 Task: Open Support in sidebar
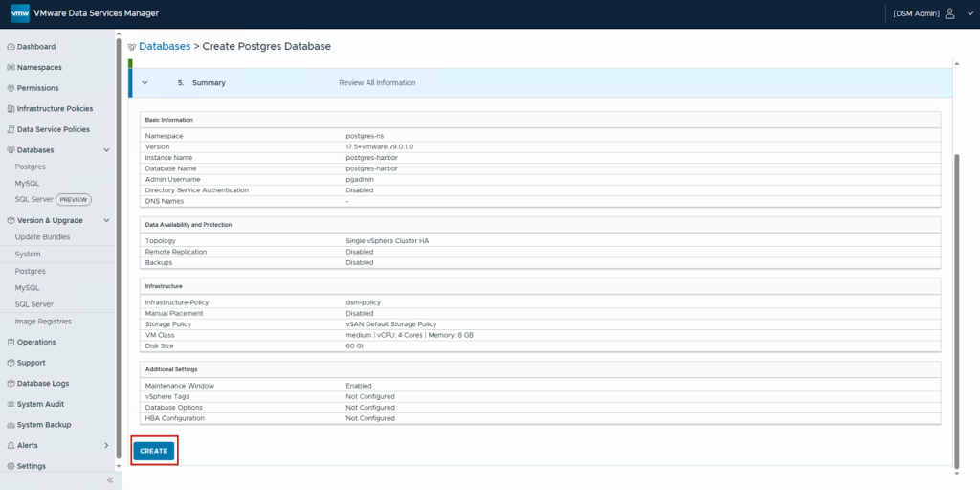(32, 363)
